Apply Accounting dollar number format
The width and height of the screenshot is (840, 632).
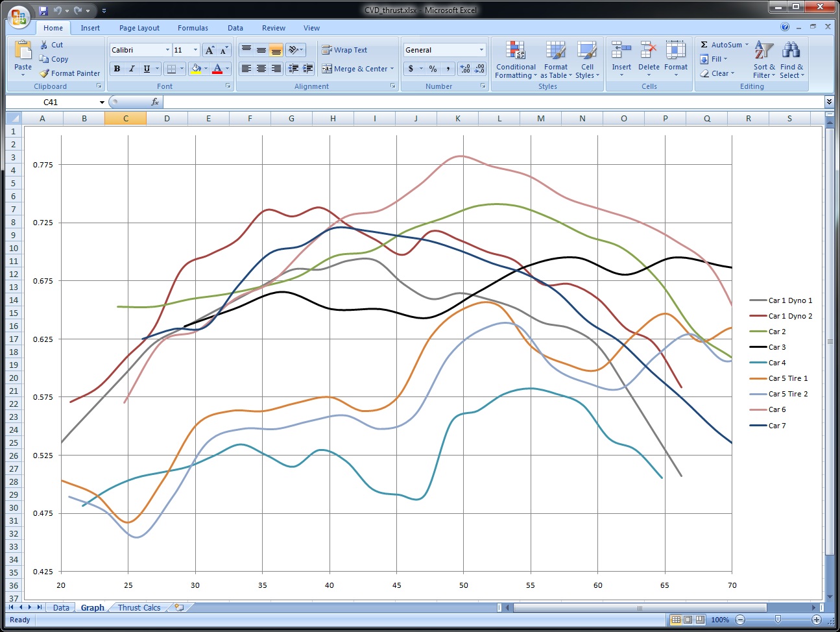411,69
